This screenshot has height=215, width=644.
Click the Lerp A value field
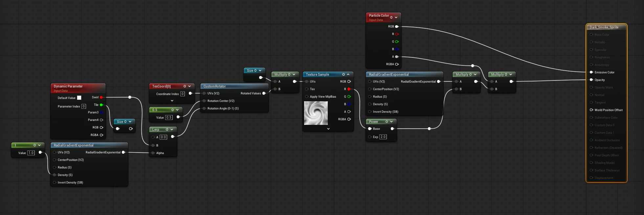click(163, 137)
